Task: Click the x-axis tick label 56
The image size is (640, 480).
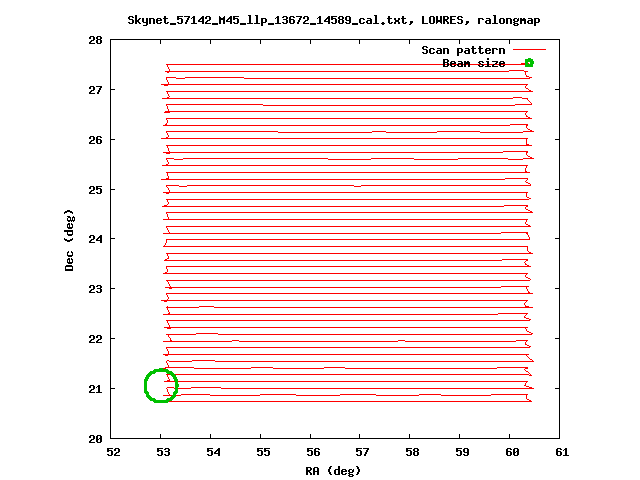Action: pyautogui.click(x=313, y=452)
